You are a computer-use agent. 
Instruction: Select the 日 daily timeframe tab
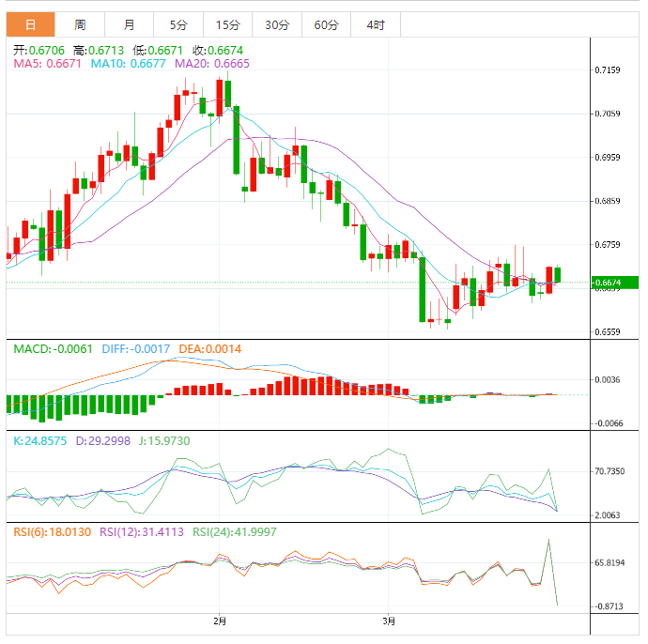click(31, 24)
